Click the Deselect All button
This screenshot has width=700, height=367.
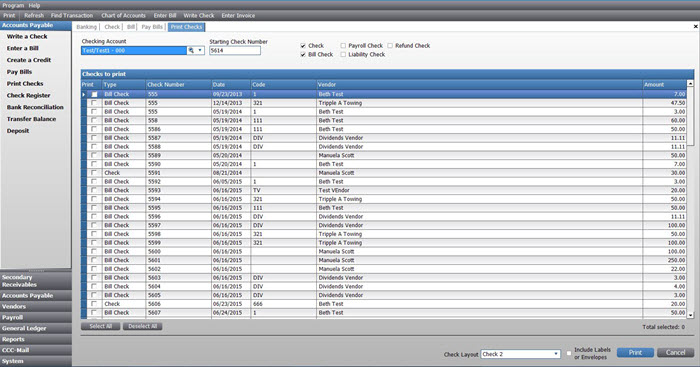[142, 326]
